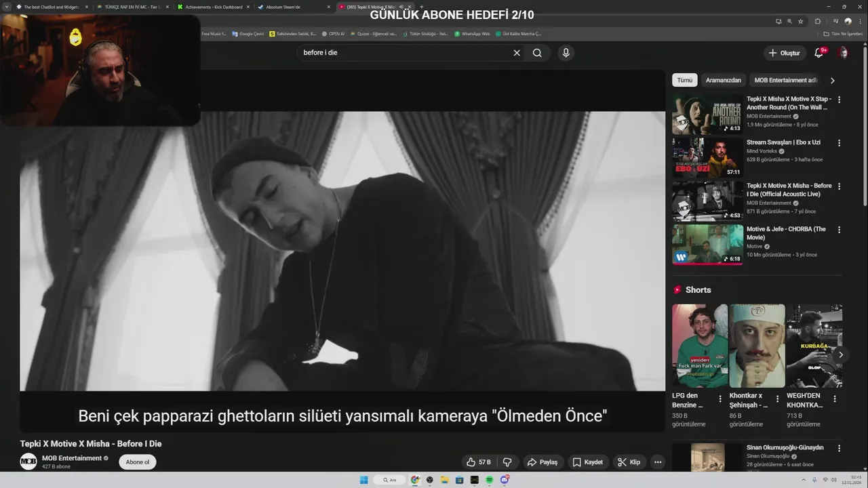Image resolution: width=868 pixels, height=488 pixels.
Task: Open options for Another Round video
Action: pos(839,100)
